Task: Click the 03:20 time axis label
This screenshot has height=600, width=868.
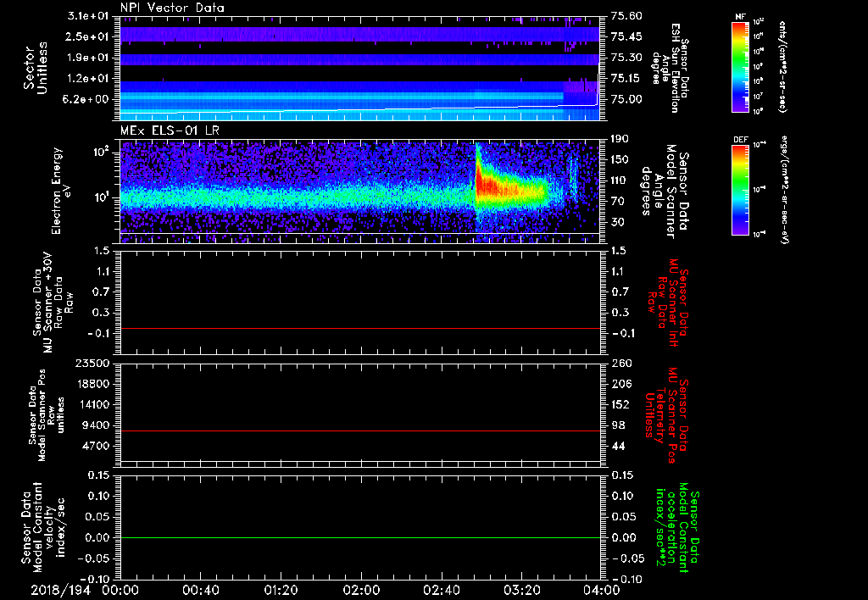Action: coord(521,590)
